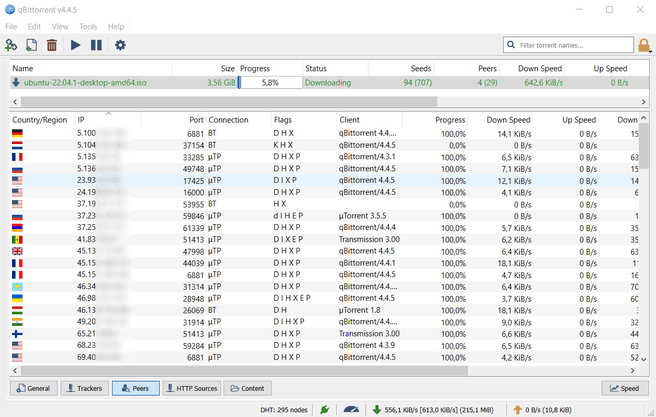Sort peers by Port column header
This screenshot has height=417, width=656.
point(173,120)
